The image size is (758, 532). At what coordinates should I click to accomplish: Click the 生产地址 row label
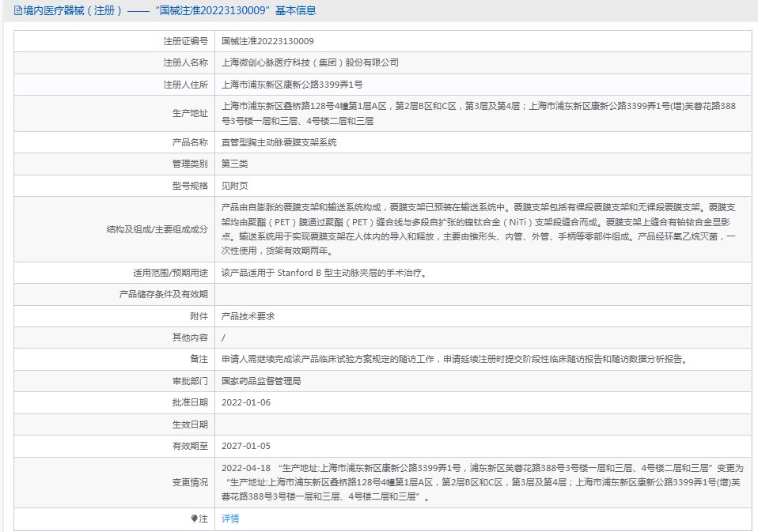190,113
